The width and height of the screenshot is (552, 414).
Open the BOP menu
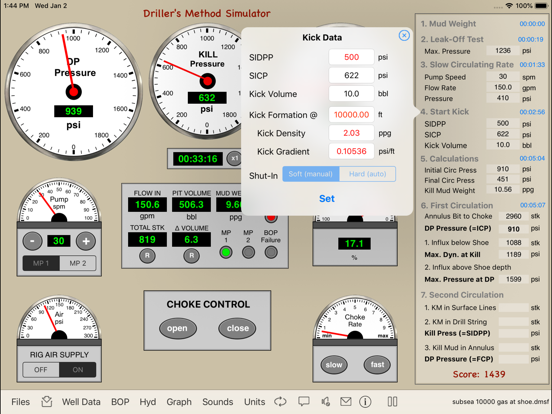coord(120,402)
